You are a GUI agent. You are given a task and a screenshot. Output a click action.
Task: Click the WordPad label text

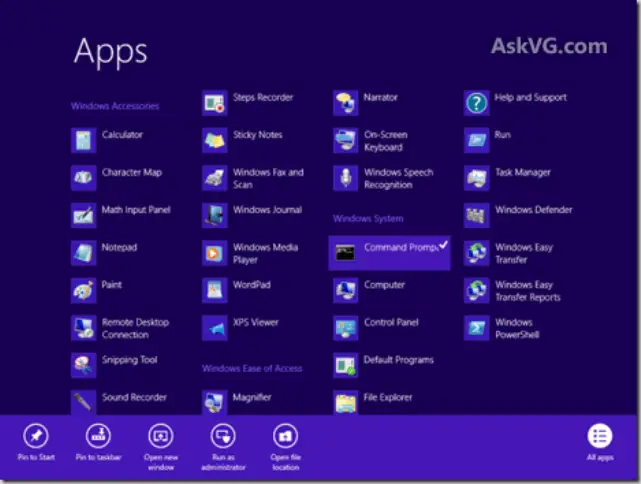(252, 285)
